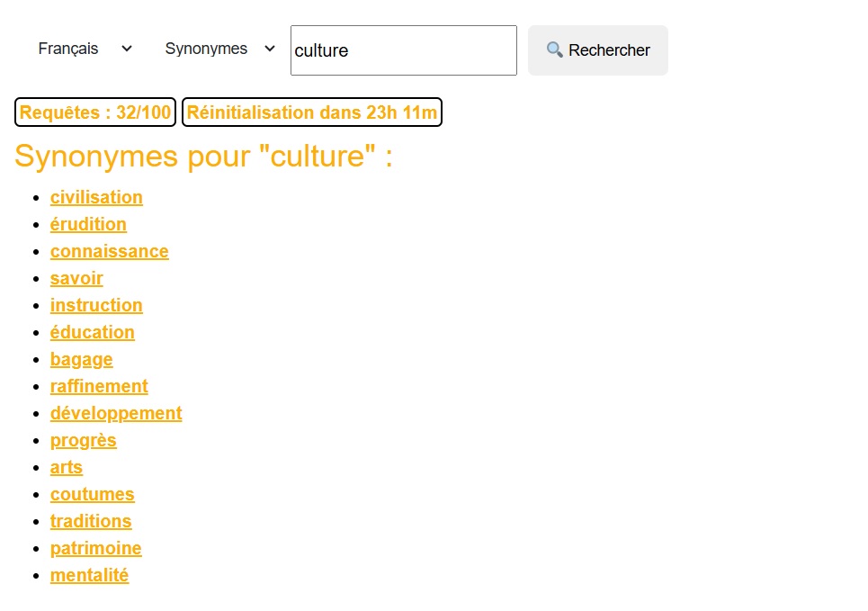Select the 'connaissance' synonym
Viewport: 868px width, 611px height.
coord(109,251)
